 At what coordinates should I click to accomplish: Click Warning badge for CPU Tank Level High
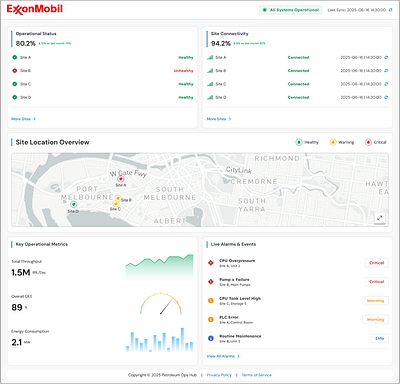click(x=375, y=301)
